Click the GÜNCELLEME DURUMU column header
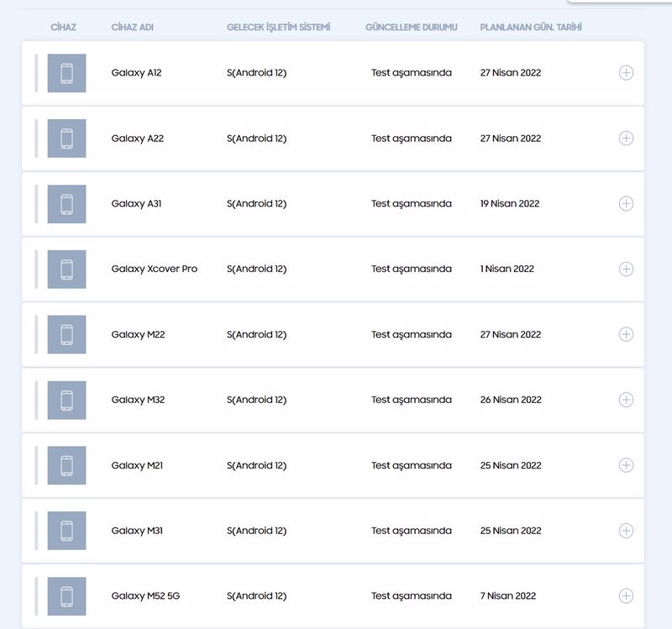The image size is (672, 629). click(x=412, y=27)
